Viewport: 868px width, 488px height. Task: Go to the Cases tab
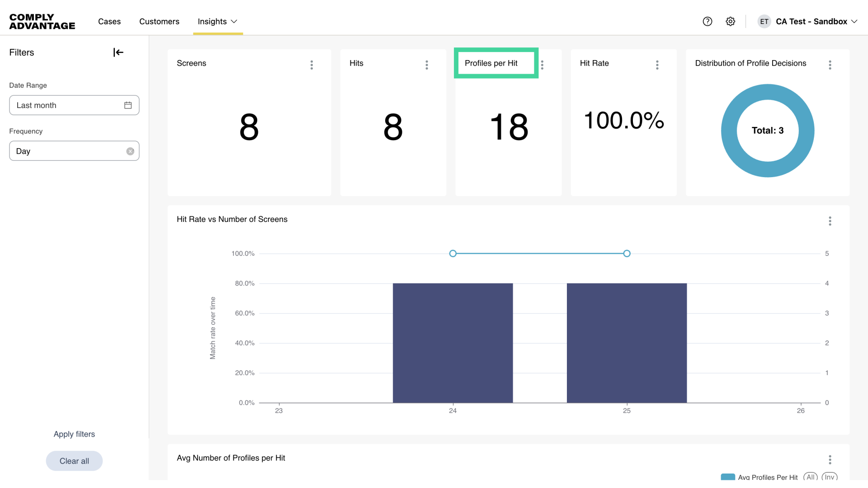tap(109, 21)
